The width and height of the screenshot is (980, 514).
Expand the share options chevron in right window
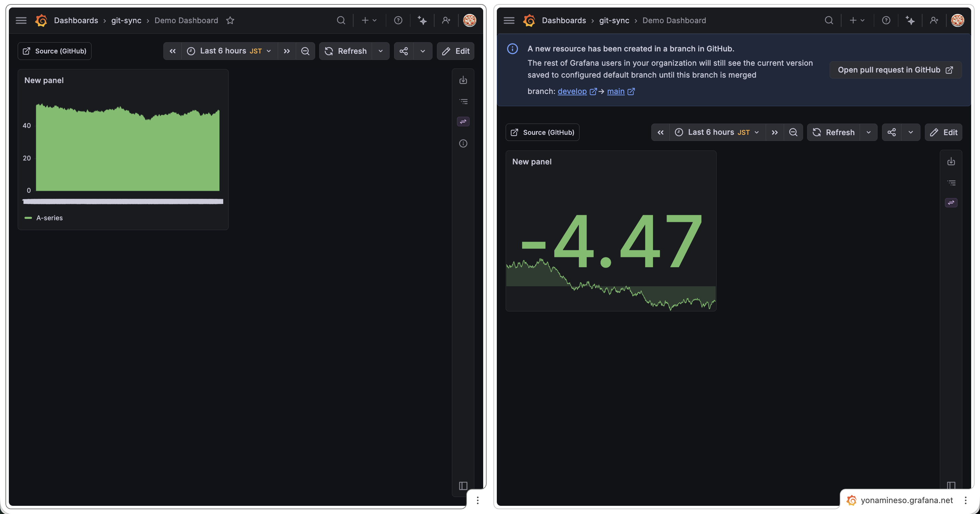click(x=910, y=132)
